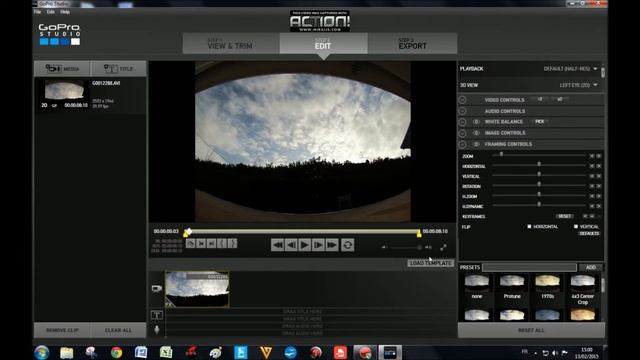This screenshot has height=360, width=640.
Task: Toggle Framing Controls enable switch
Action: pos(476,144)
